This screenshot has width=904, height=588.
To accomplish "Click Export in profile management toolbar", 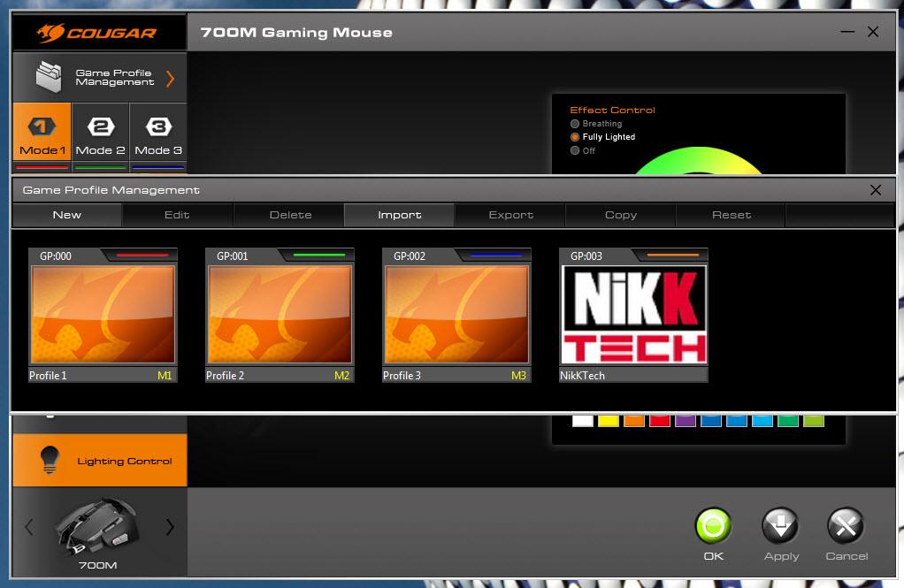I will click(510, 215).
